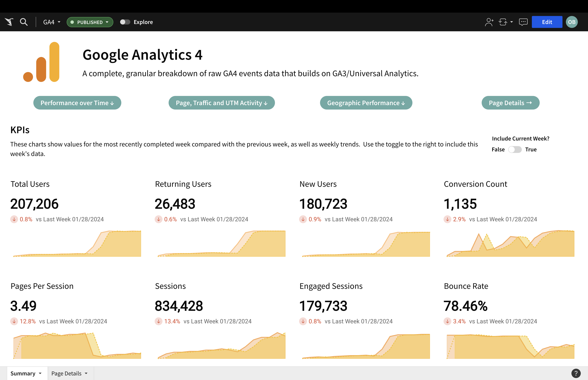Switch to the Page Details tab
Image resolution: width=588 pixels, height=380 pixels.
coord(66,373)
